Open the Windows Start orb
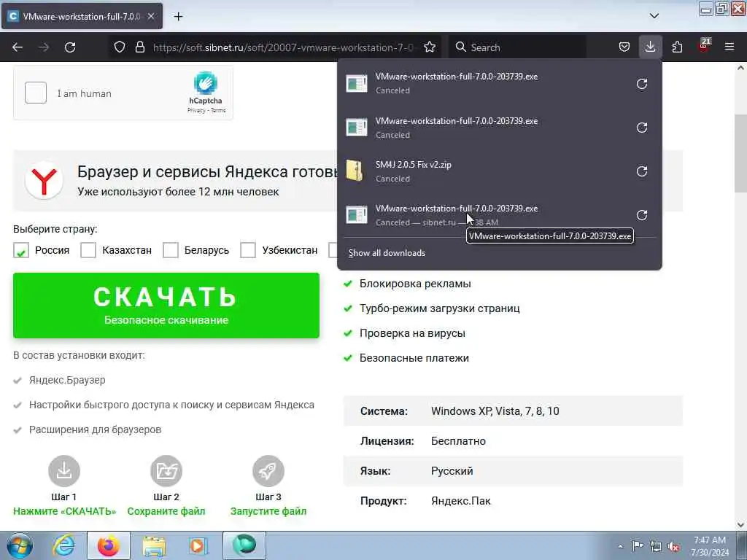 [x=20, y=545]
